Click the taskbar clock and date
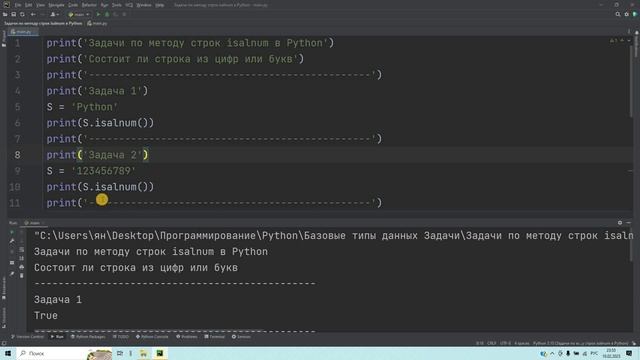 pyautogui.click(x=611, y=353)
